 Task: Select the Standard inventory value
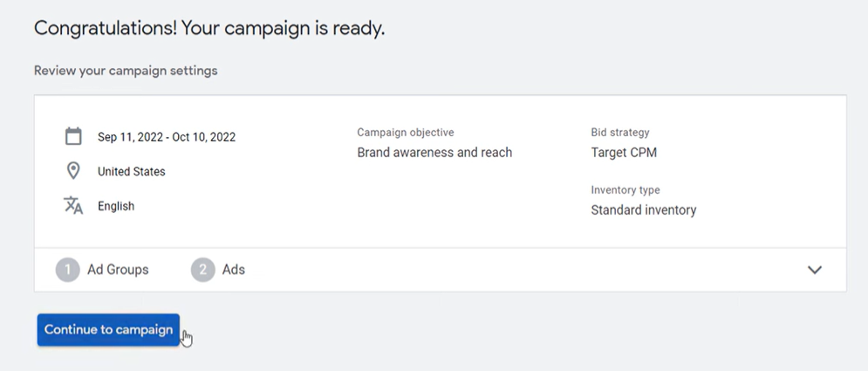click(644, 210)
